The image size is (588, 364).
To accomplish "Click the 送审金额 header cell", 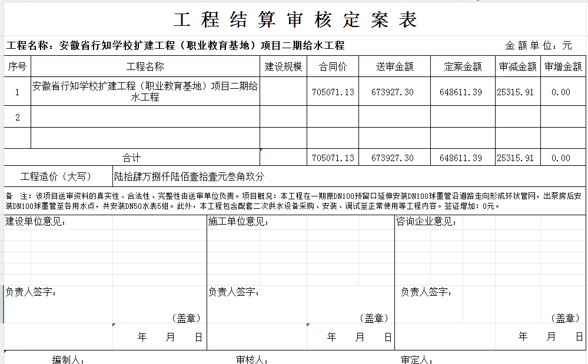I will click(x=394, y=66).
